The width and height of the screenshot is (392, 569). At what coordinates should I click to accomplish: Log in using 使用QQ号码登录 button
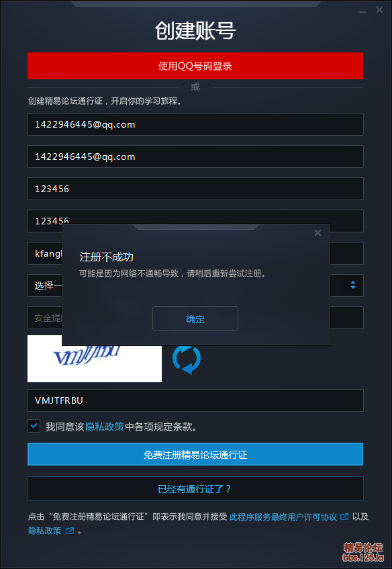(195, 66)
